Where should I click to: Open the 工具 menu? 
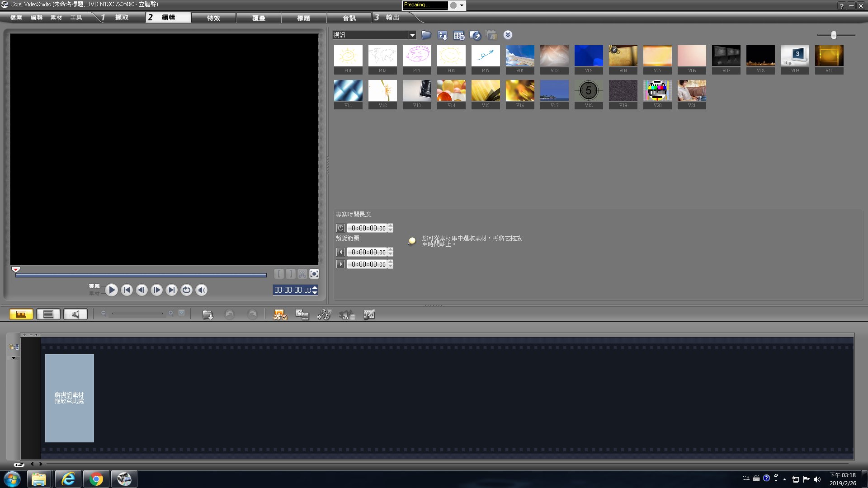tap(76, 18)
